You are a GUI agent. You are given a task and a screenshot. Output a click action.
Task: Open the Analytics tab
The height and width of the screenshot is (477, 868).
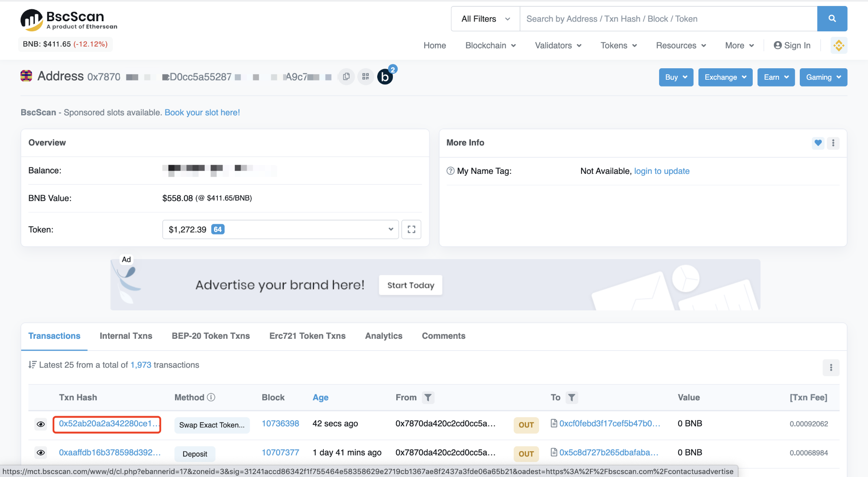pos(384,336)
